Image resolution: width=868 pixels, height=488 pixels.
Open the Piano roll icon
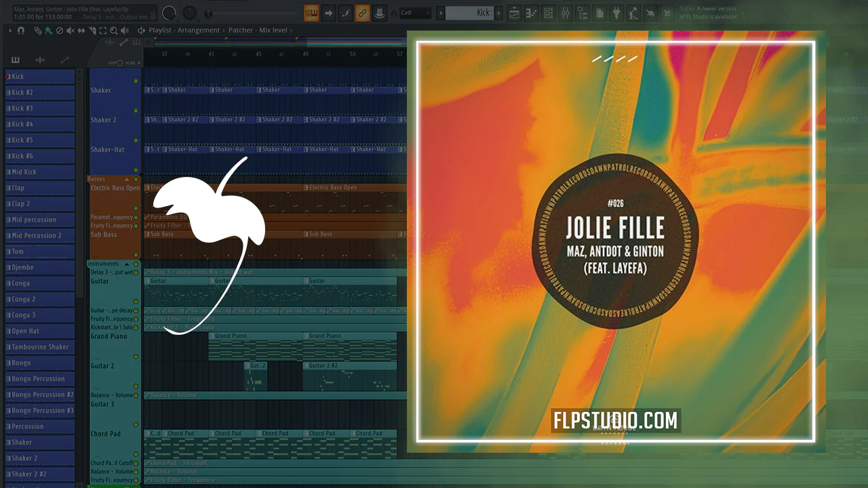click(x=532, y=12)
